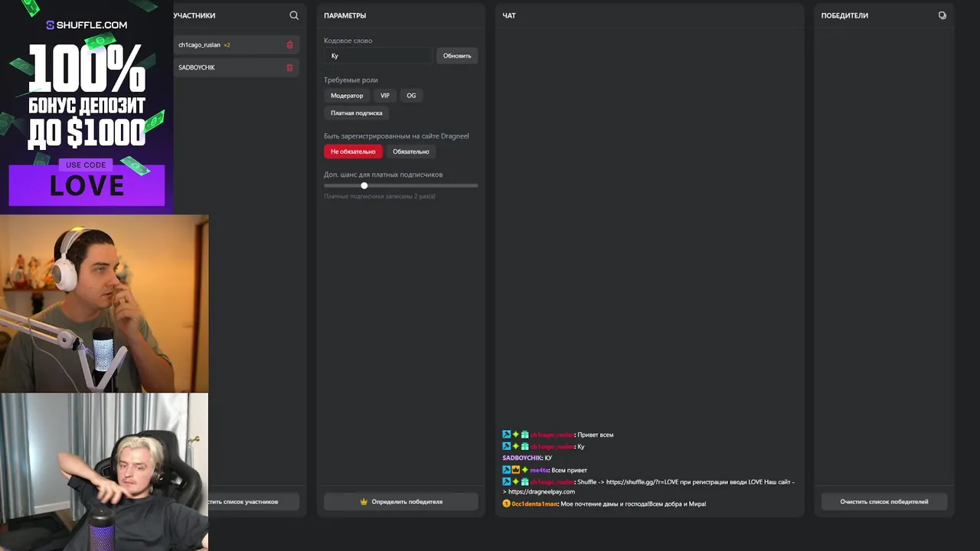Viewport: 980px width, 551px height.
Task: Open participant search magnifier icon
Action: pos(294,15)
